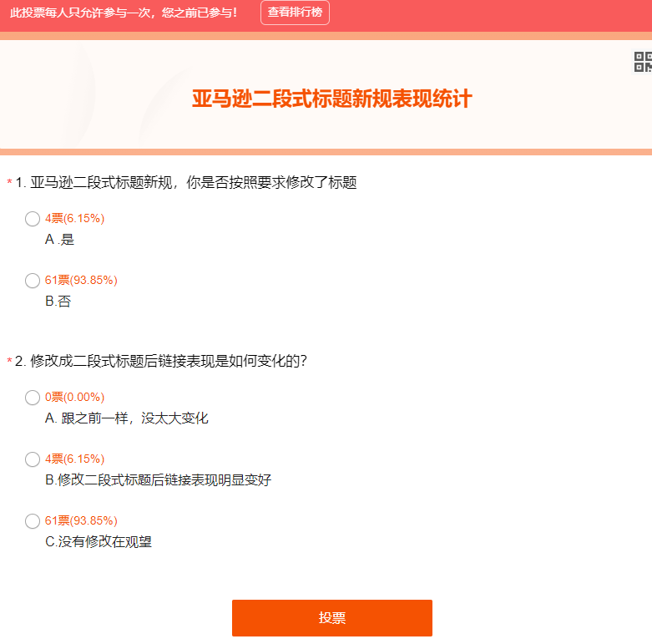Click the vote count 61票(93.85%) in question 2
This screenshot has height=644, width=652.
(x=81, y=520)
